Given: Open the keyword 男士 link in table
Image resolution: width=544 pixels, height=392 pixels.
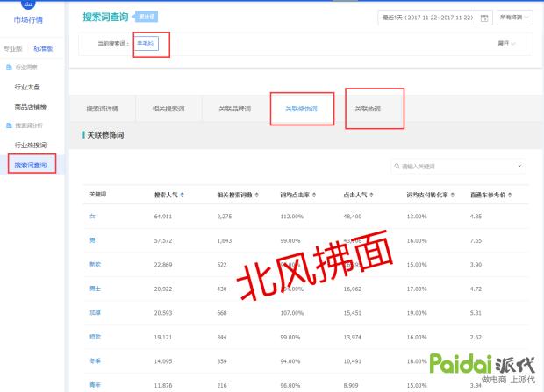Looking at the screenshot, I should coord(95,289).
